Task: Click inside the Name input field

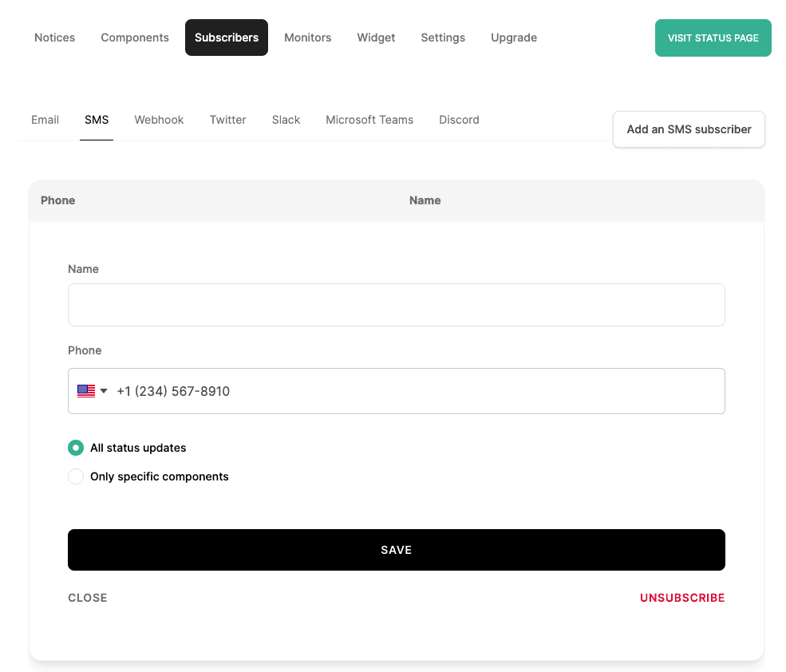Action: (396, 305)
